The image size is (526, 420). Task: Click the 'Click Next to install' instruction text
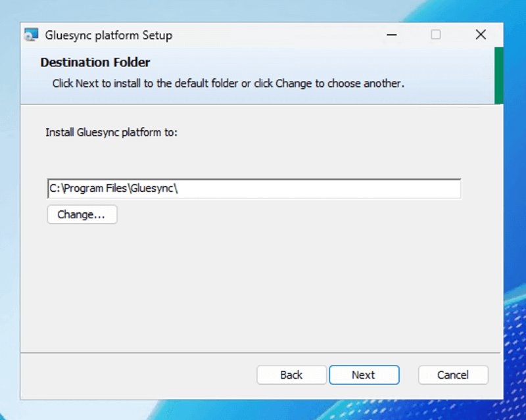click(228, 83)
